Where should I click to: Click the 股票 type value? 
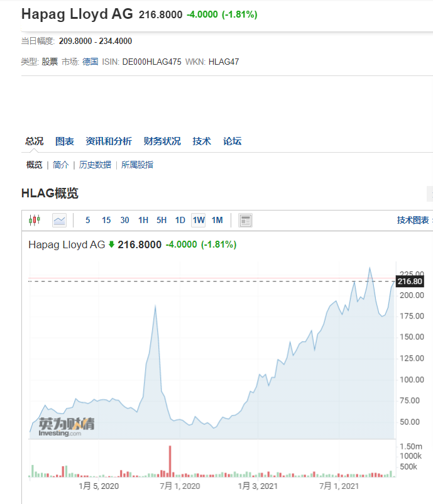(x=50, y=62)
